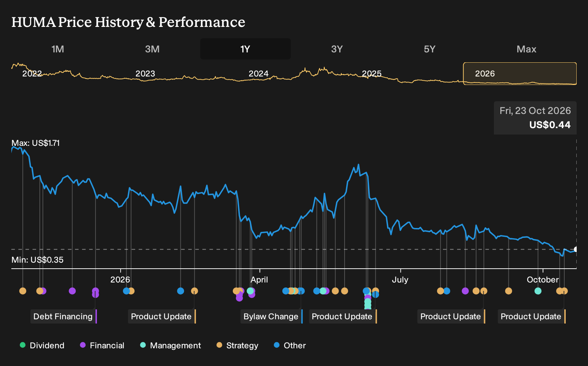588x366 pixels.
Task: Click the blue Other dot right after July
Action: [x=447, y=291]
